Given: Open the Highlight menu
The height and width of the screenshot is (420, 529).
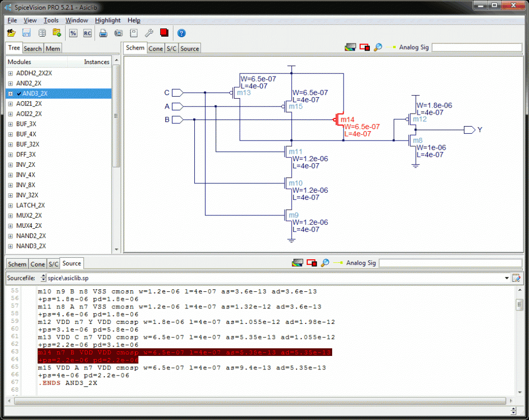Looking at the screenshot, I should (107, 20).
